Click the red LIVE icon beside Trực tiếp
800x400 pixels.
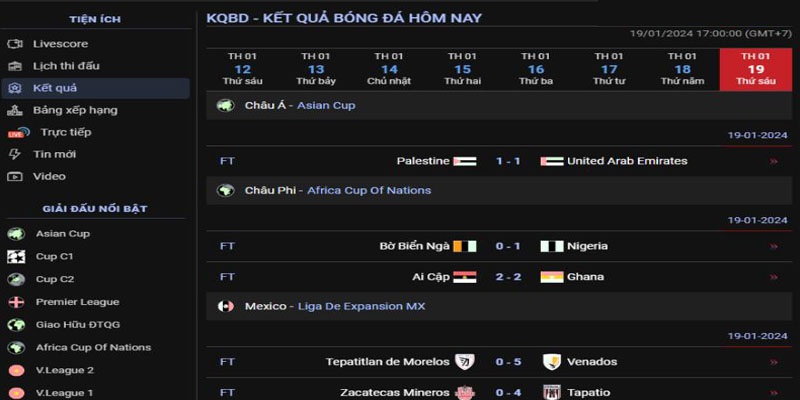click(18, 133)
